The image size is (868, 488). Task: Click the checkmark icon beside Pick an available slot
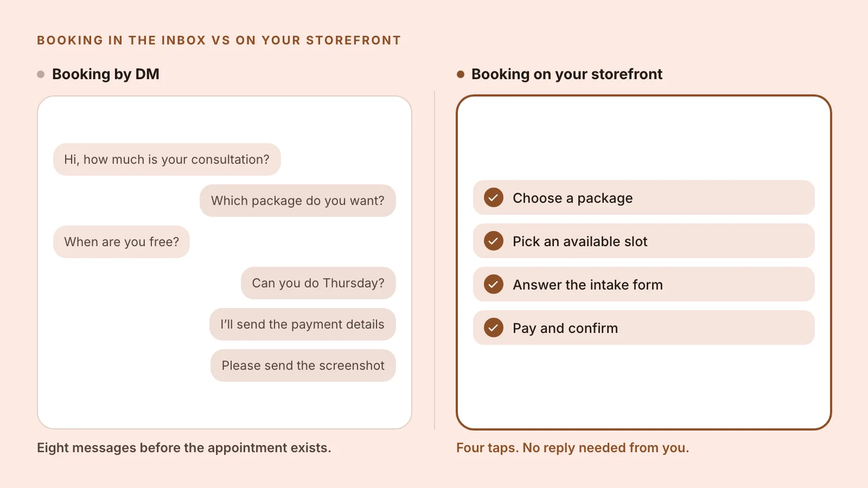[x=494, y=241]
